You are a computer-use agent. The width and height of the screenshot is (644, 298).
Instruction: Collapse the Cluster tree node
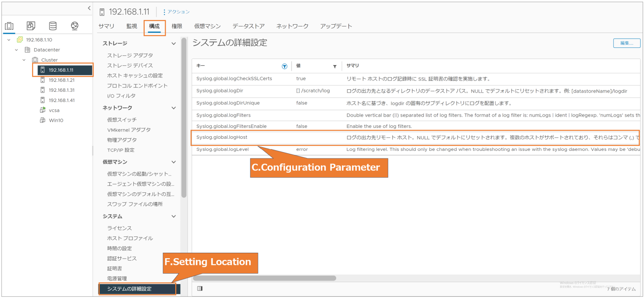pos(24,60)
